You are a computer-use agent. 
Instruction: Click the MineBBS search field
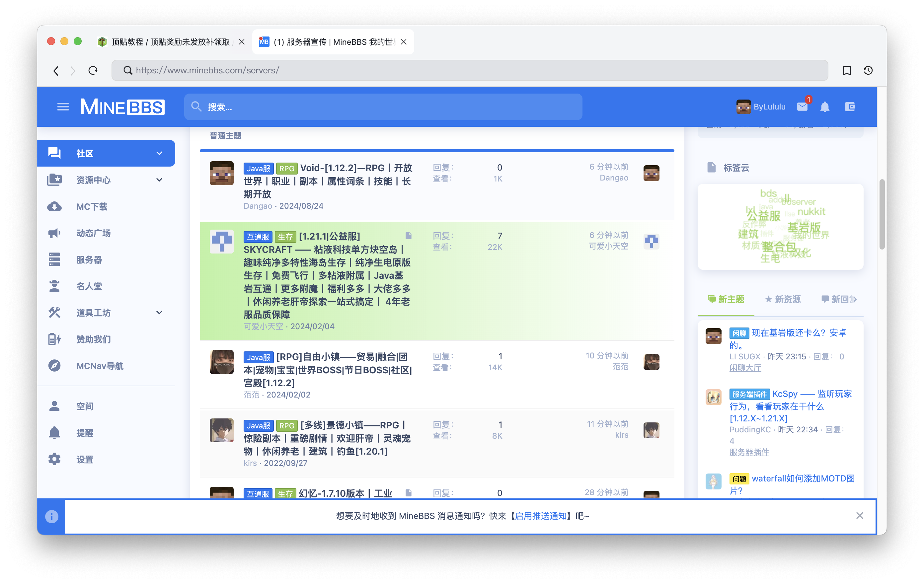[383, 107]
